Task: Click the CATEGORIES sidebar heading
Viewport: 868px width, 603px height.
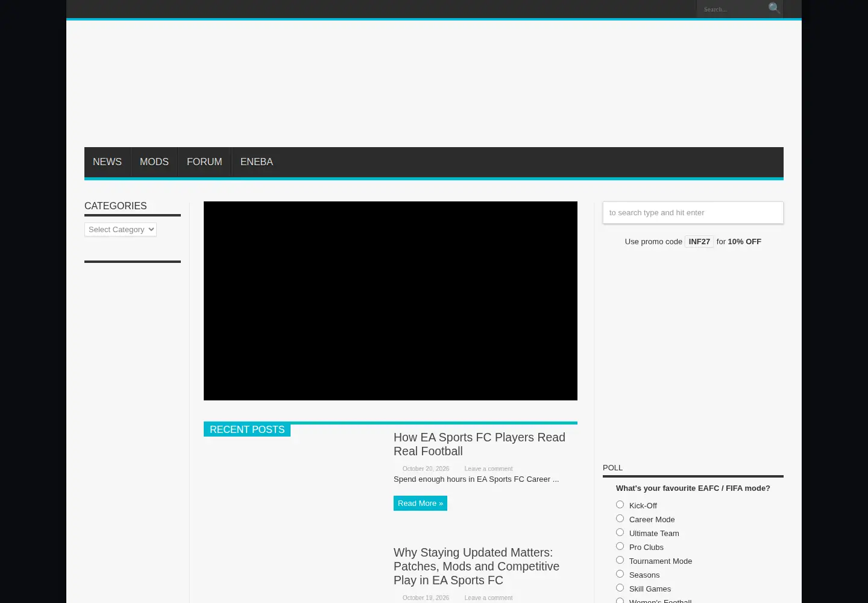Action: point(116,206)
